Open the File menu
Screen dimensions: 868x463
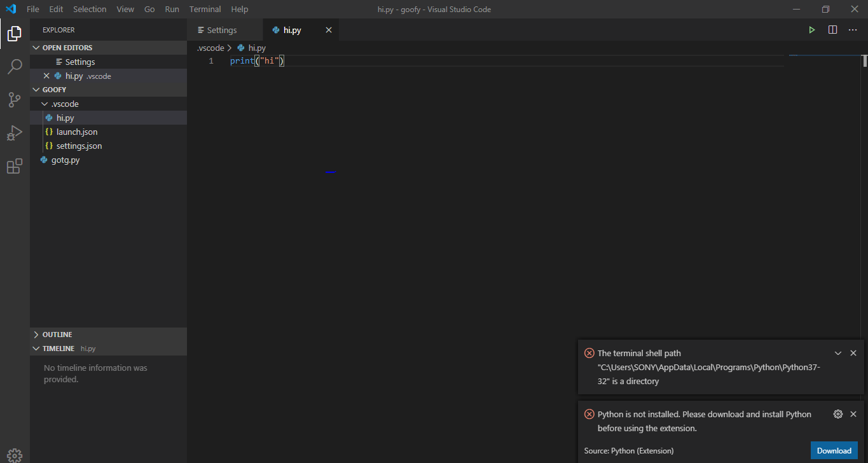click(33, 9)
